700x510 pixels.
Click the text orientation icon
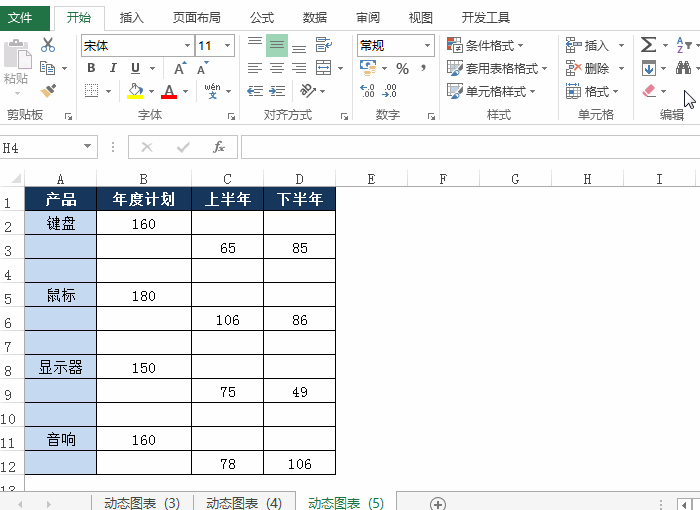[x=308, y=91]
